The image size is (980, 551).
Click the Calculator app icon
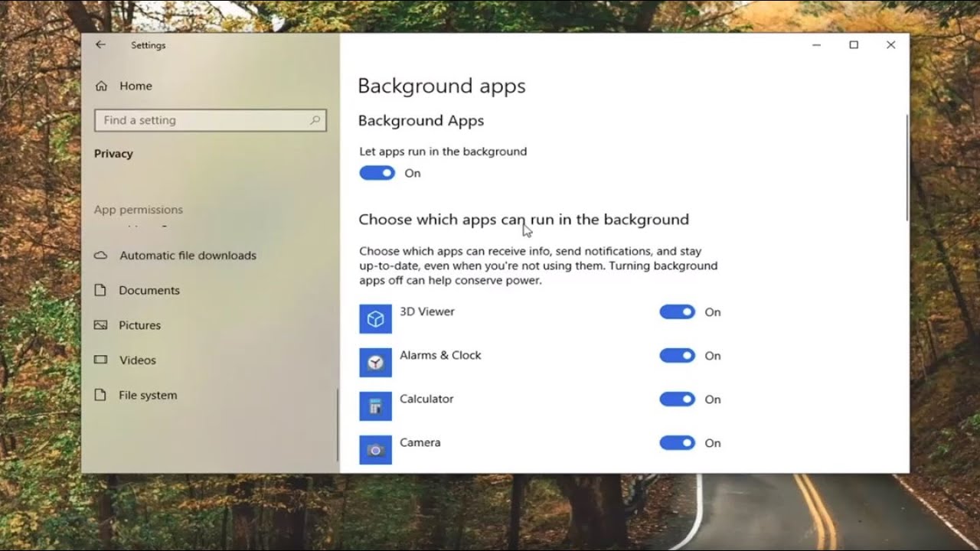pos(375,406)
